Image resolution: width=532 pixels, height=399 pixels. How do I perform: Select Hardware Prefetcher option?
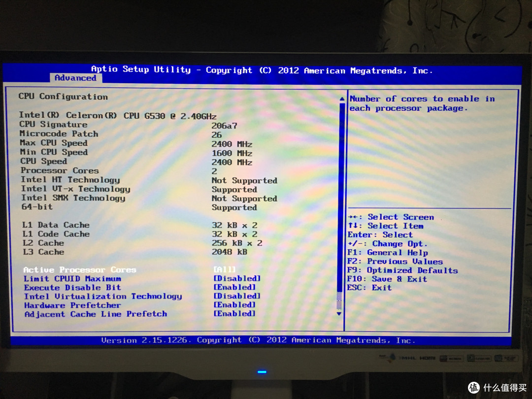(72, 305)
